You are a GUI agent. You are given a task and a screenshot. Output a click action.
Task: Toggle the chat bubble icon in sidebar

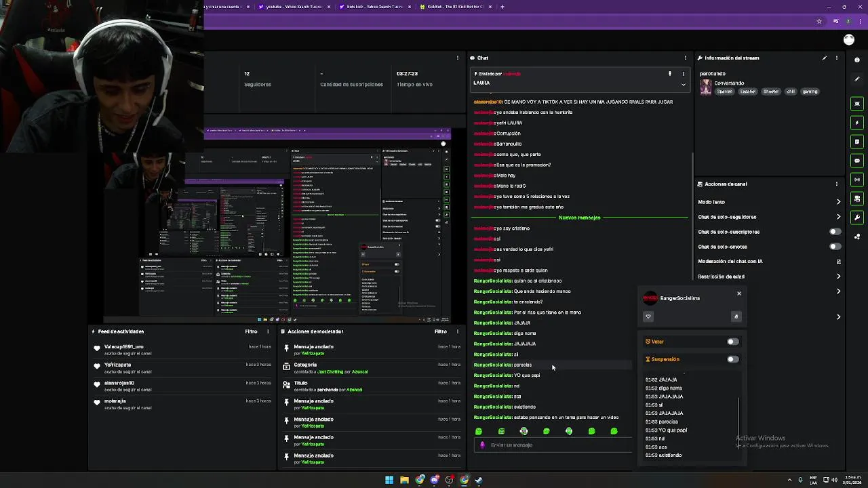pos(857,161)
